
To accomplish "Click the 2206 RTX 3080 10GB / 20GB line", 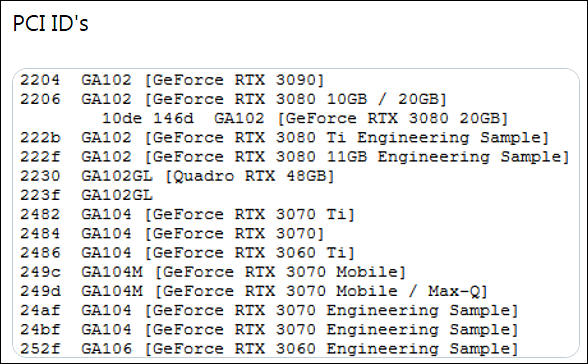I will (x=233, y=99).
